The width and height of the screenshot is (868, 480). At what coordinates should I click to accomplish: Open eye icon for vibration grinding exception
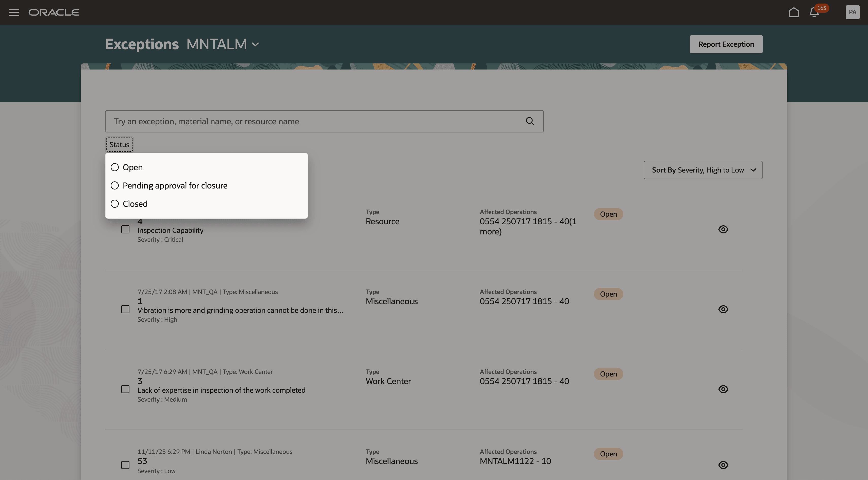pos(723,309)
